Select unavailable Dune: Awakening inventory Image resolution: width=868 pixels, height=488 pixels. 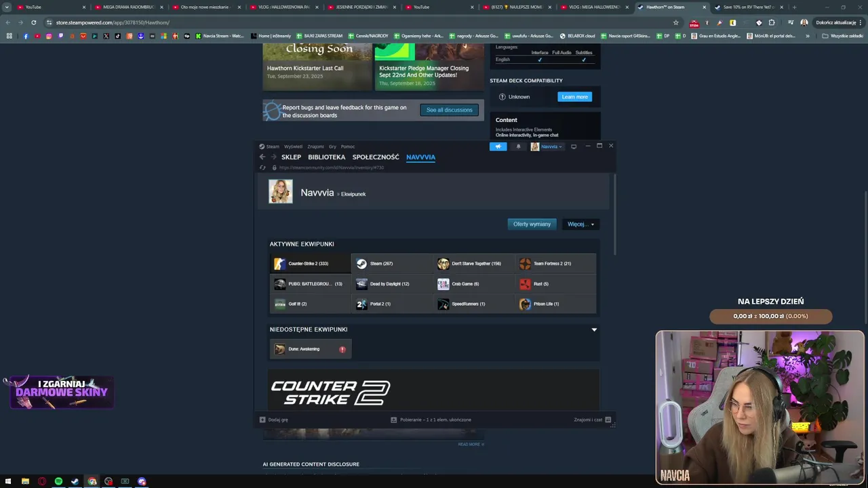(x=310, y=349)
